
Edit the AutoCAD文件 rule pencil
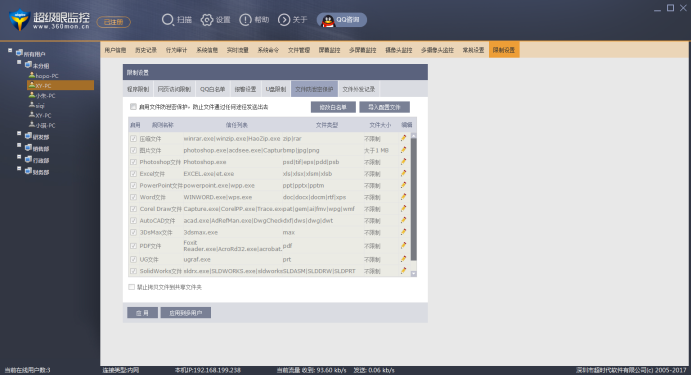(x=403, y=220)
